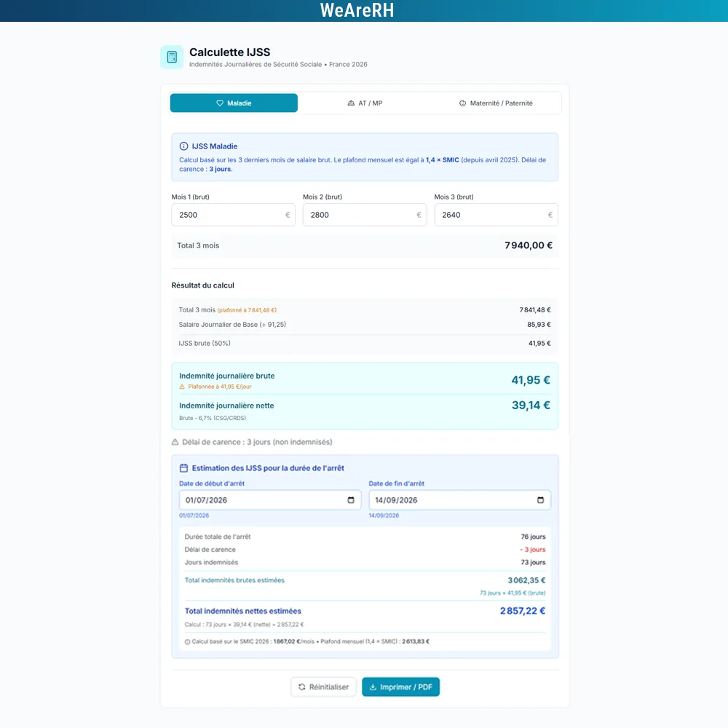Open the date picker for end date 14/09/2026

(540, 500)
